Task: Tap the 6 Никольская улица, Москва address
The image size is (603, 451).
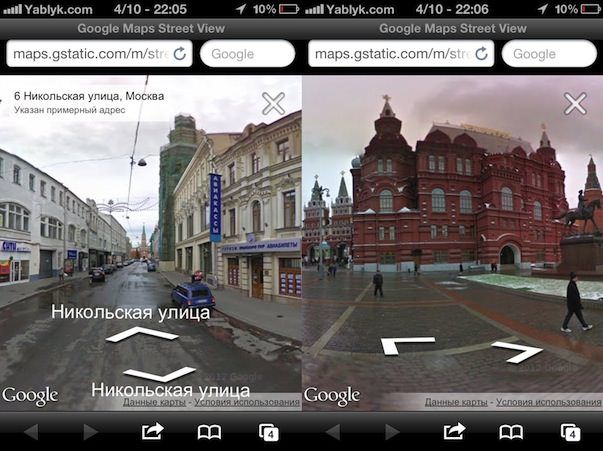Action: pos(89,96)
